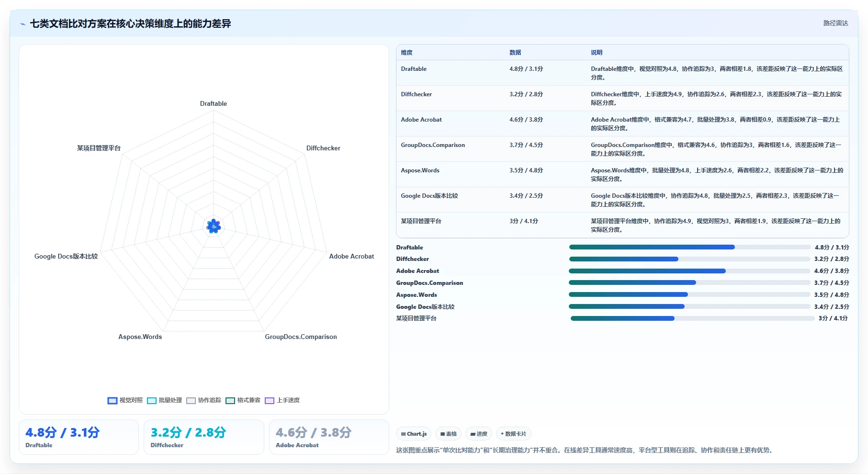Image resolution: width=868 pixels, height=474 pixels.
Task: Click the 3.5分 / 4.8分 table cell
Action: coord(526,170)
